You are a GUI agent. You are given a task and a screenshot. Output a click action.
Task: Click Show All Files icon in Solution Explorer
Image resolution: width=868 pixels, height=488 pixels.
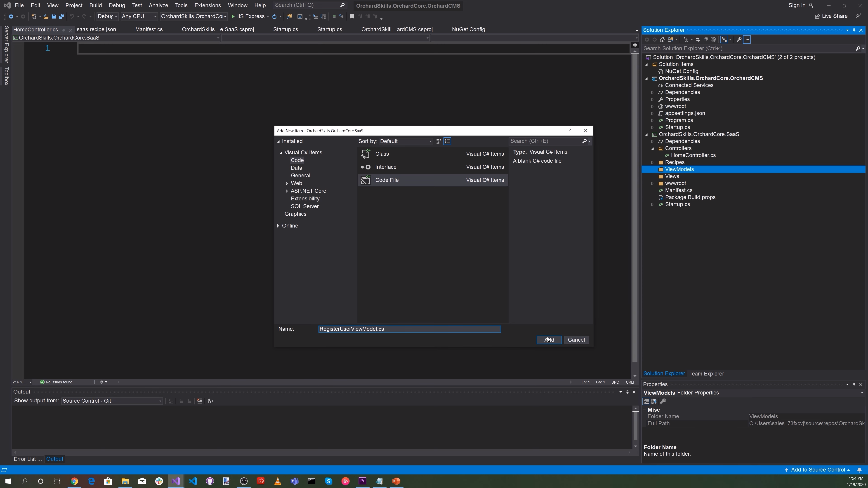(713, 39)
